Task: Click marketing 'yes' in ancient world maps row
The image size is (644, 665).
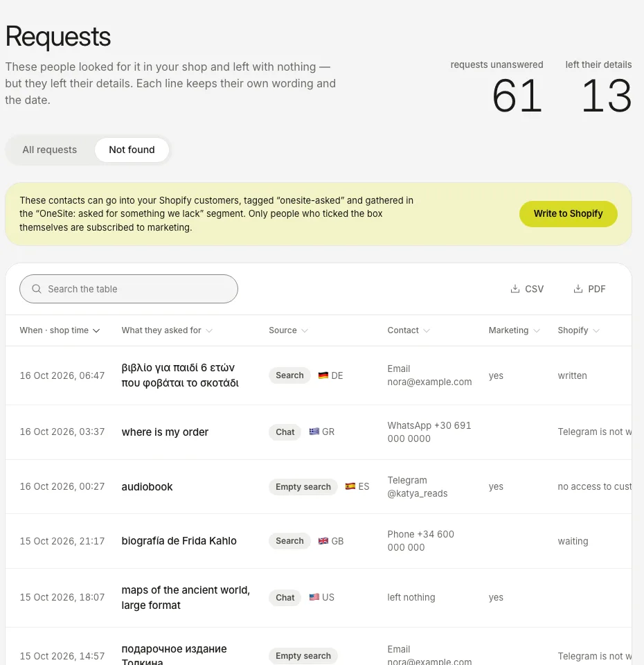Action: 496,597
